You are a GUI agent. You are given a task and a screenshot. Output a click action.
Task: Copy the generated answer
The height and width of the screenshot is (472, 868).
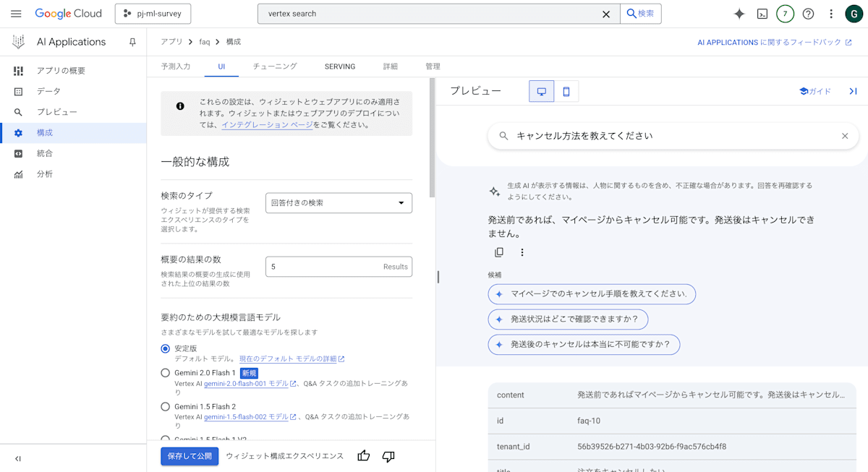click(x=499, y=252)
